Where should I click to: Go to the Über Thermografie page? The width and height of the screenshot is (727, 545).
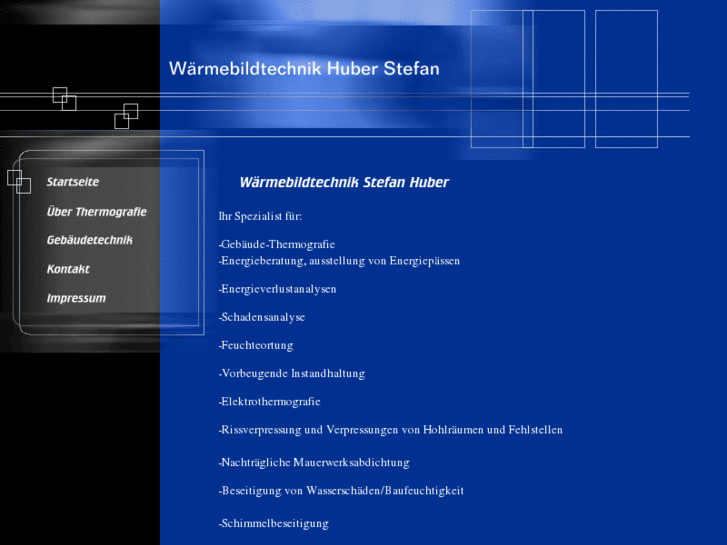(x=96, y=212)
